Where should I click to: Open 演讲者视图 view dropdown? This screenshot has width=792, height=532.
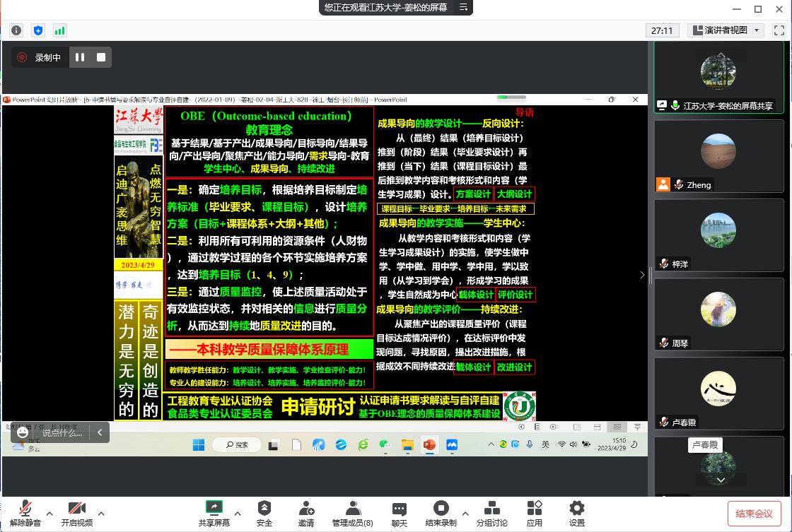[x=726, y=30]
